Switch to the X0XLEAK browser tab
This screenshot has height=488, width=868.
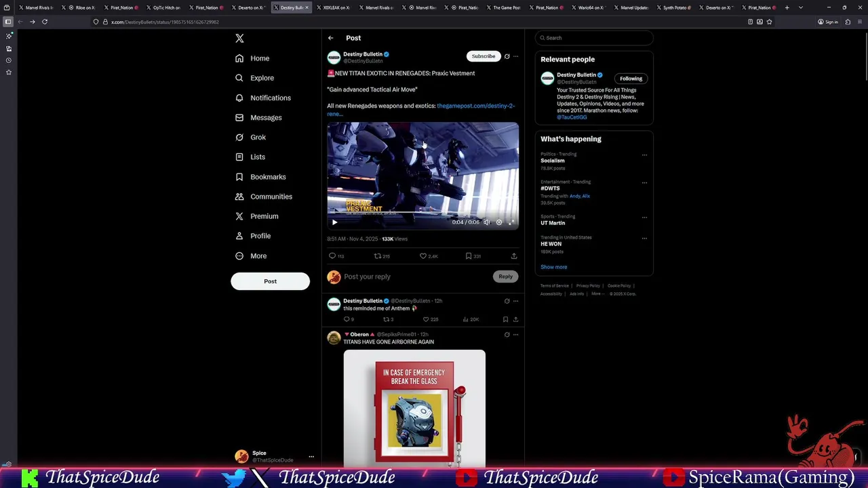point(334,7)
